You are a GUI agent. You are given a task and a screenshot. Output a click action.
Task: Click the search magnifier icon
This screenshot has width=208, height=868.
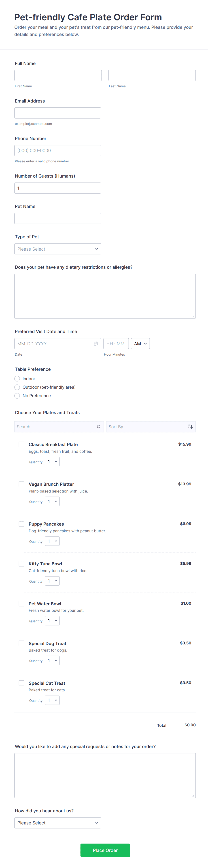[x=98, y=427]
